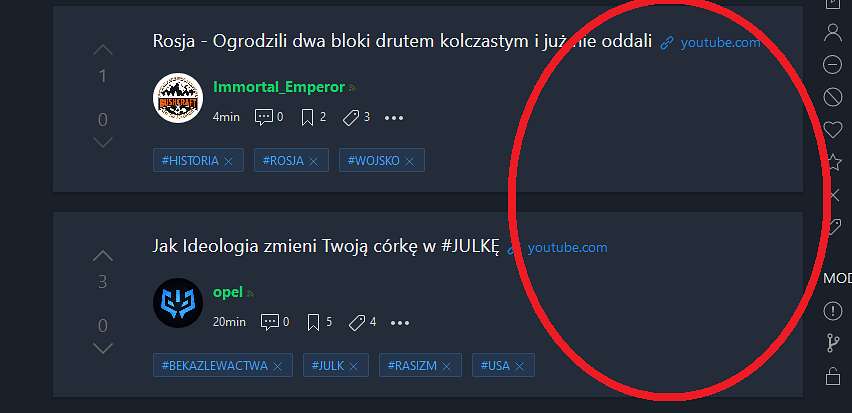This screenshot has height=413, width=852.
Task: Open more options on Immortal_Emperor's post
Action: (394, 118)
